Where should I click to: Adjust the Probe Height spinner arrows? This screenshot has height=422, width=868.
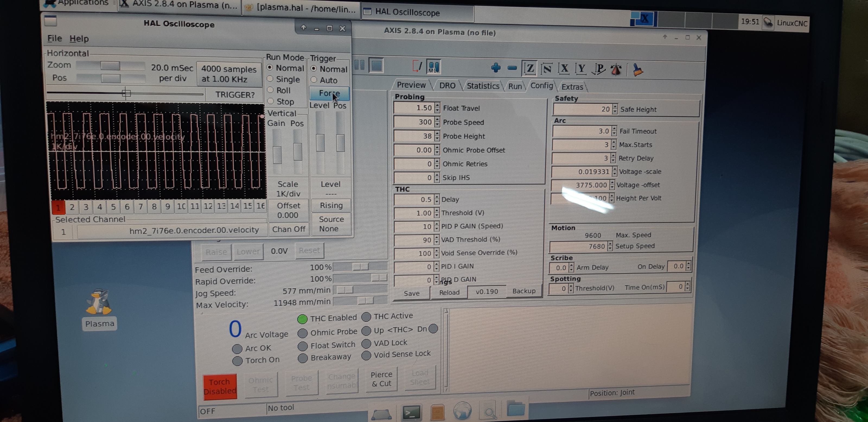point(437,136)
